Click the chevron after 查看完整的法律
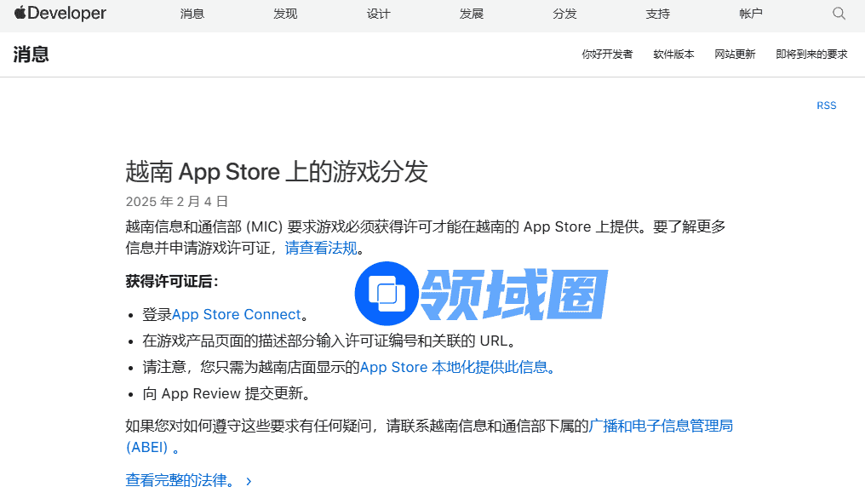865x504 pixels. tap(249, 481)
